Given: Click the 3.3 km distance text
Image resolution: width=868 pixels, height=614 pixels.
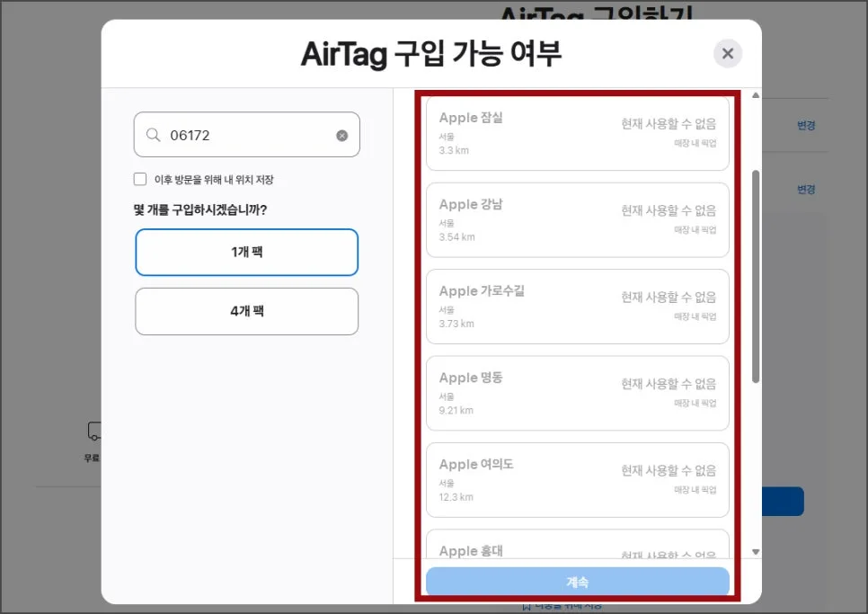Looking at the screenshot, I should [454, 150].
